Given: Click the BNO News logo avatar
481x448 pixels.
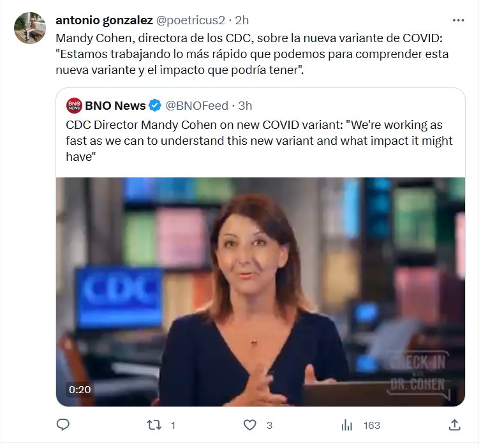Looking at the screenshot, I should click(74, 105).
